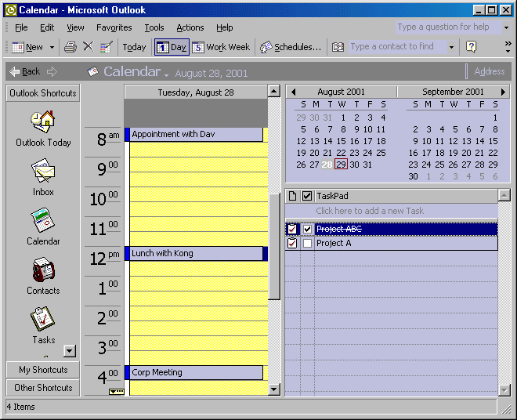Uncheck the completed Project ABC checkbox
The image size is (517, 420).
pyautogui.click(x=307, y=230)
